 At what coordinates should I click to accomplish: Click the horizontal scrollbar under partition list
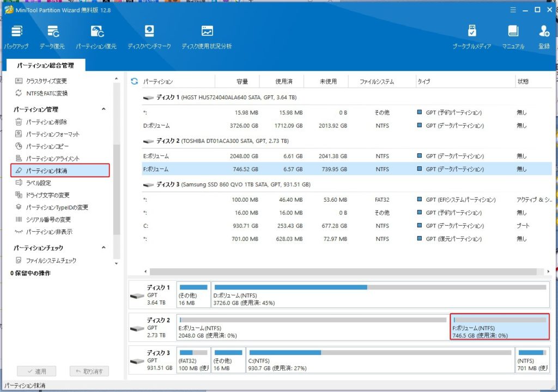(343, 272)
